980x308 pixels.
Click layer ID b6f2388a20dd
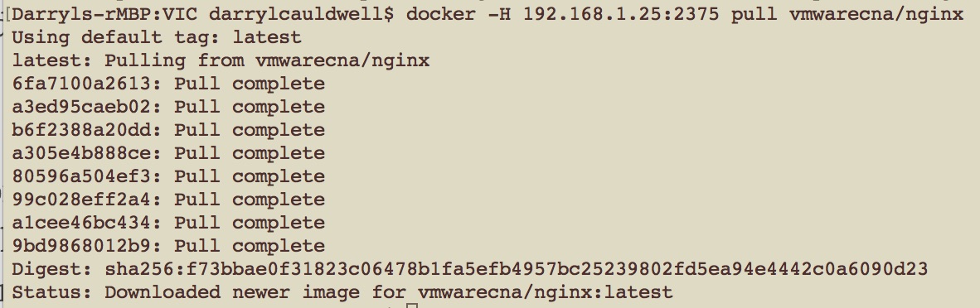pyautogui.click(x=81, y=130)
